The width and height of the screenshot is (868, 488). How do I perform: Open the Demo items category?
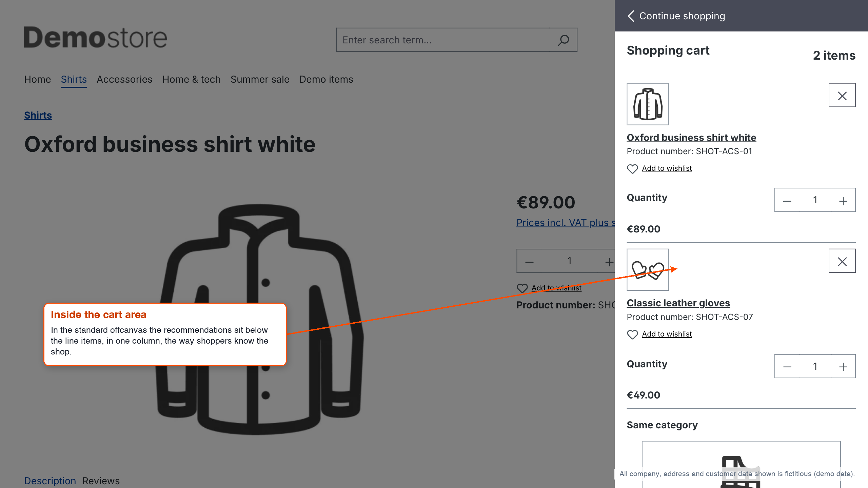click(326, 79)
